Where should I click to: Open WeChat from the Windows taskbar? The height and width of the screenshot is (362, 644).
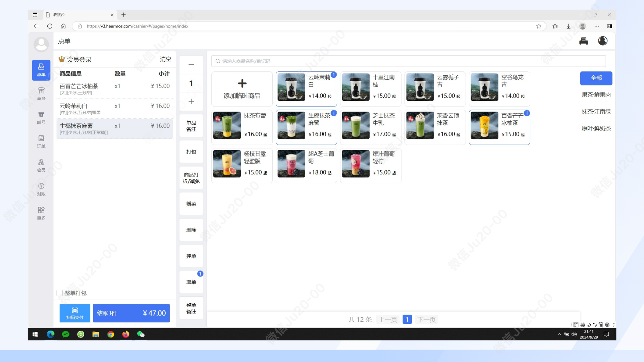141,334
